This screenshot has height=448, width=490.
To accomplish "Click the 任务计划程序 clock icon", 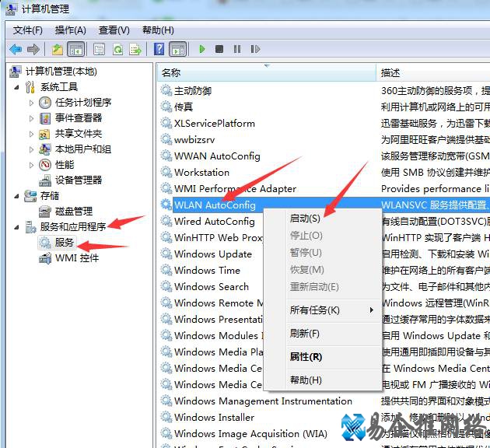I will click(x=45, y=103).
